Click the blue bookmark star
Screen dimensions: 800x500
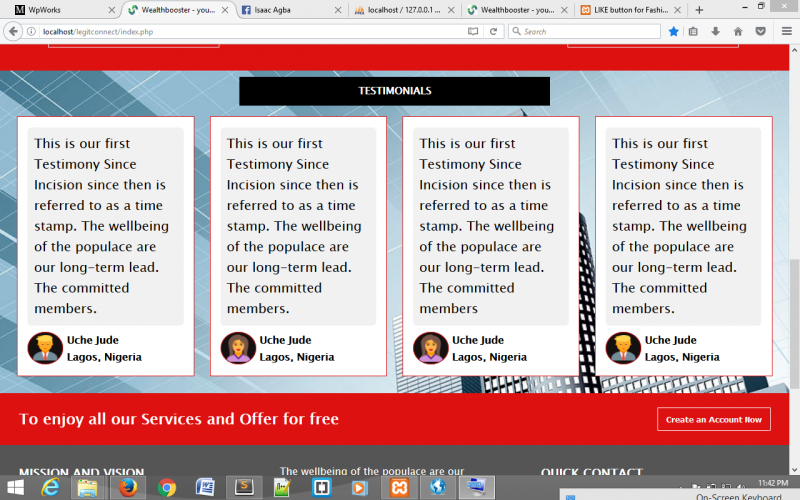[x=673, y=32]
